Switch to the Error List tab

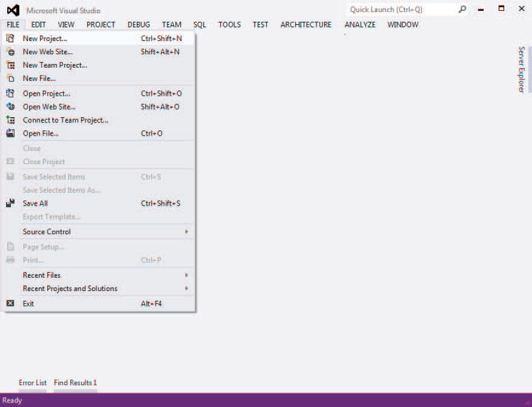point(33,383)
